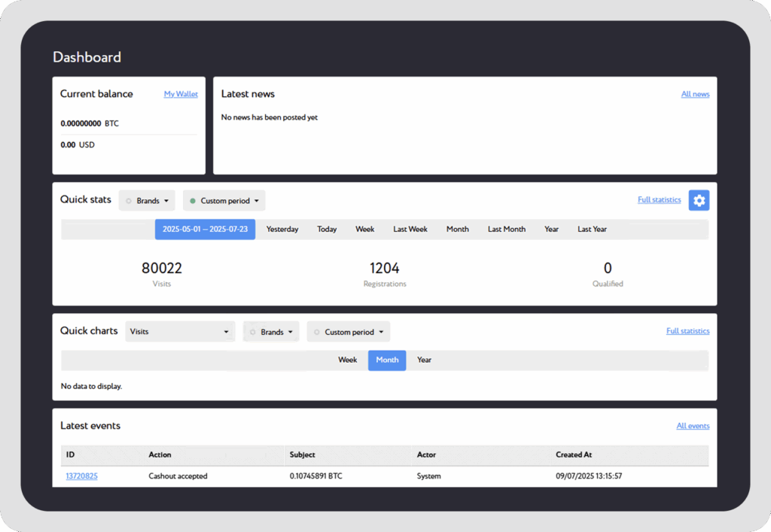This screenshot has width=771, height=532.
Task: Open the Visits metric dropdown in Quick charts
Action: click(x=180, y=331)
